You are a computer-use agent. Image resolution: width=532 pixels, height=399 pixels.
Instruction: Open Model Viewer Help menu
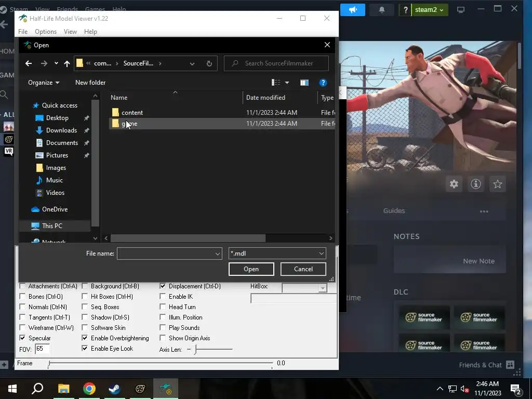(90, 32)
